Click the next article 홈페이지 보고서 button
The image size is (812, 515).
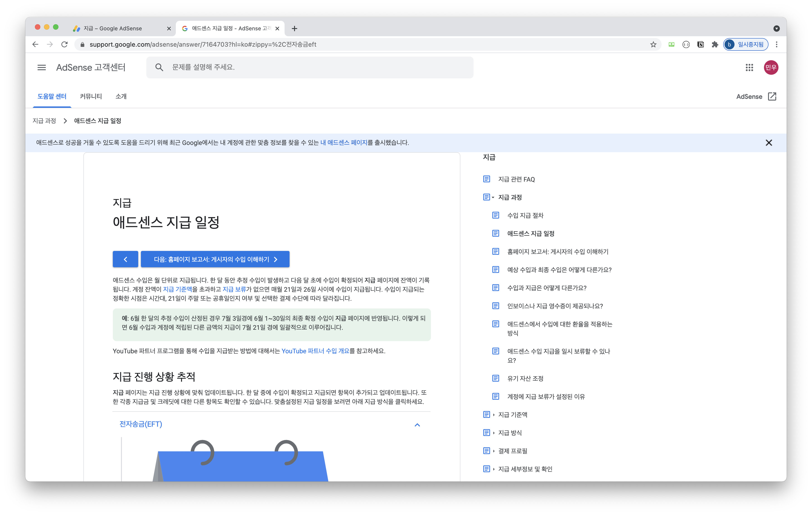click(215, 259)
